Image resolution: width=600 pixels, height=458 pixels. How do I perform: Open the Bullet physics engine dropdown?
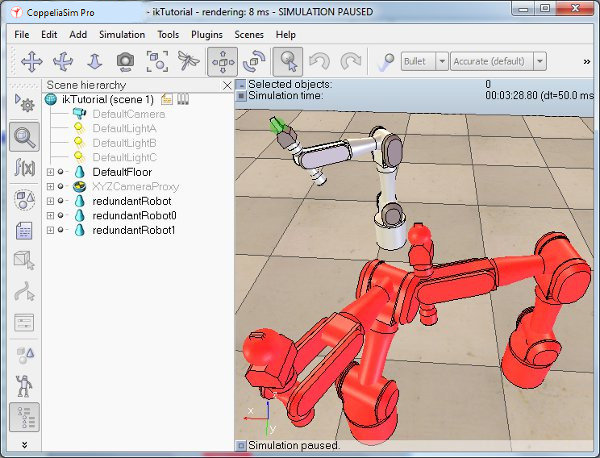tap(442, 61)
